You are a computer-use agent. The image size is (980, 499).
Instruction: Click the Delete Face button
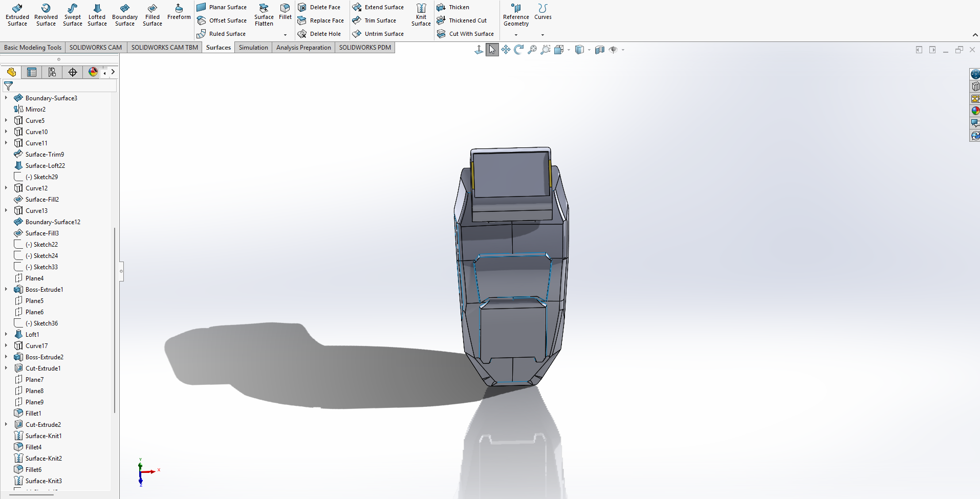319,7
